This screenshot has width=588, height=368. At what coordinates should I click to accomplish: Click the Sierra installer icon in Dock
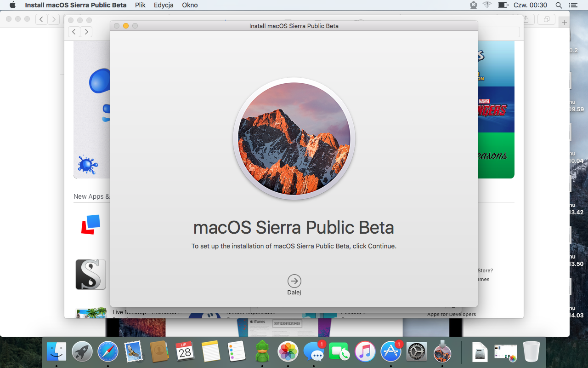click(x=442, y=351)
